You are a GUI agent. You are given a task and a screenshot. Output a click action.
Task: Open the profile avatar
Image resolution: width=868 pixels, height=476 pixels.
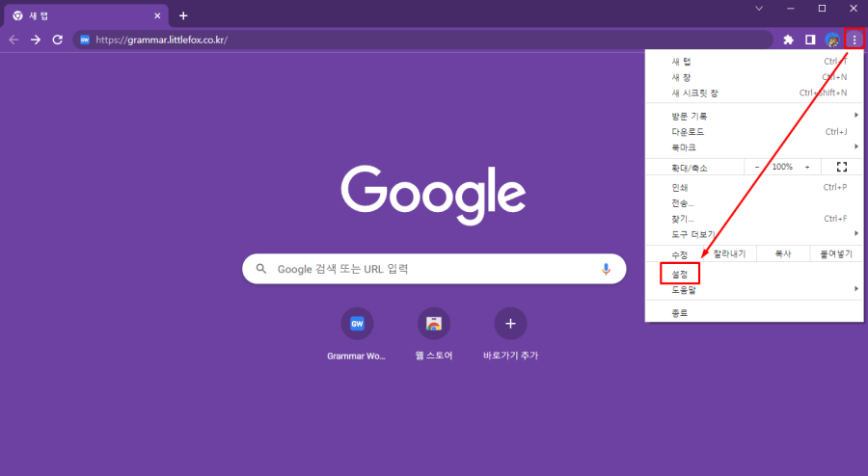pyautogui.click(x=832, y=40)
